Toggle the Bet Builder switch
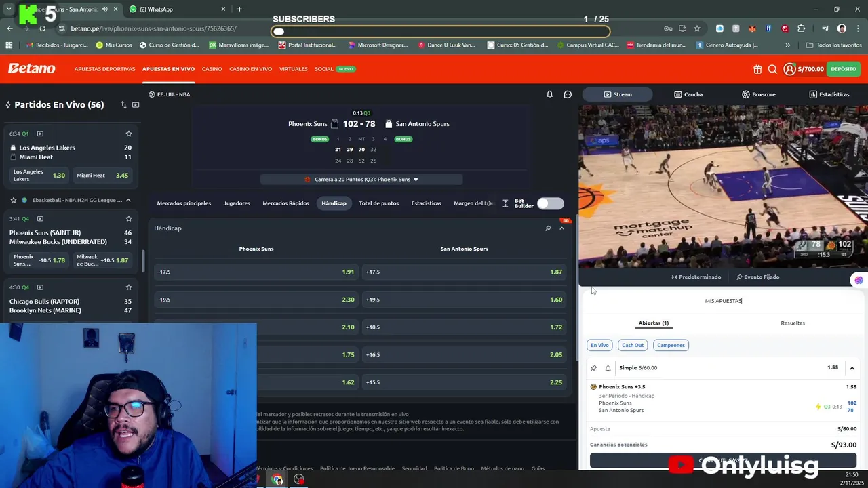The height and width of the screenshot is (488, 868). [550, 203]
